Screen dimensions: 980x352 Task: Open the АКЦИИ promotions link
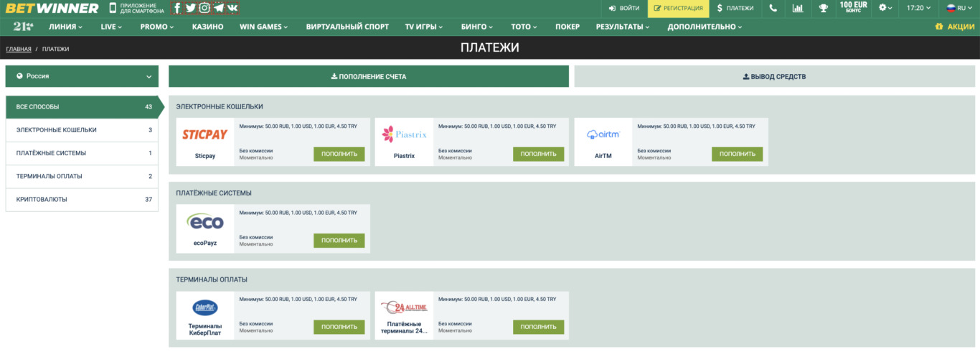coord(955,27)
